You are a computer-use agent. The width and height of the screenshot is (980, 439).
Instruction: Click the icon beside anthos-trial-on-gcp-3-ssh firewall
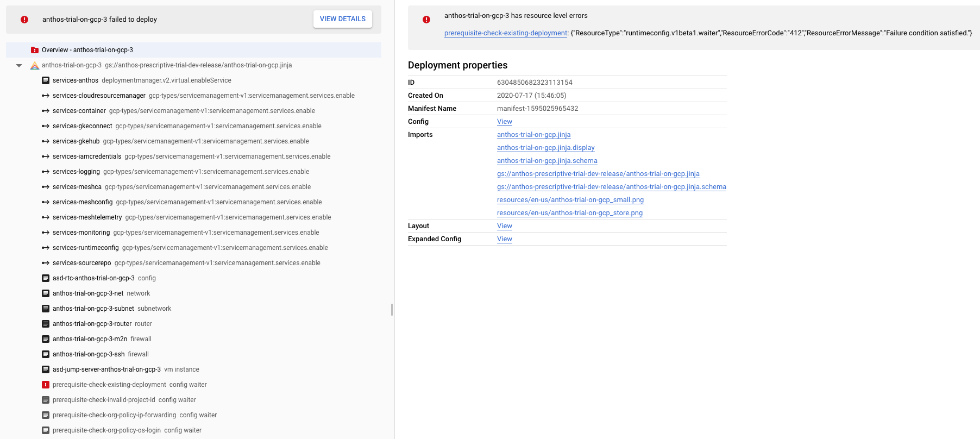[x=46, y=354]
